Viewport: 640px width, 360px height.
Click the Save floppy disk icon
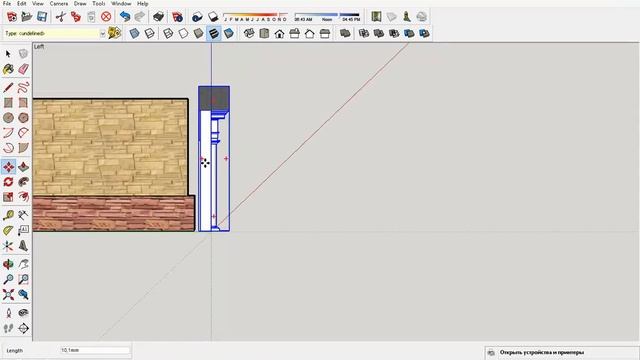[42, 17]
